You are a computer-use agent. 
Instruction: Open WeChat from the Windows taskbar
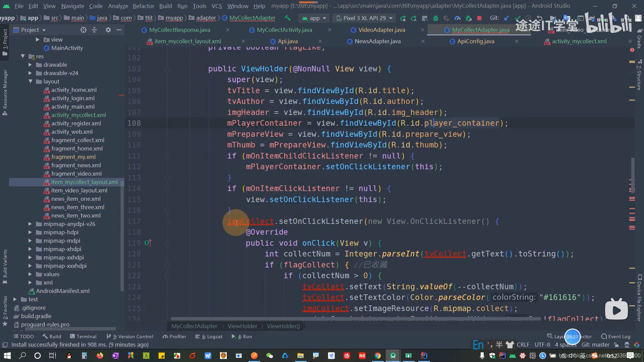click(x=269, y=356)
